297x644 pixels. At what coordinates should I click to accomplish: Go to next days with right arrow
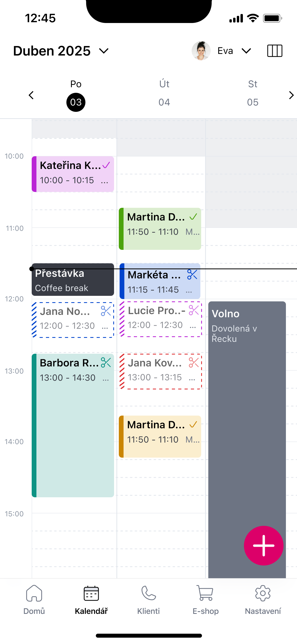tap(291, 95)
